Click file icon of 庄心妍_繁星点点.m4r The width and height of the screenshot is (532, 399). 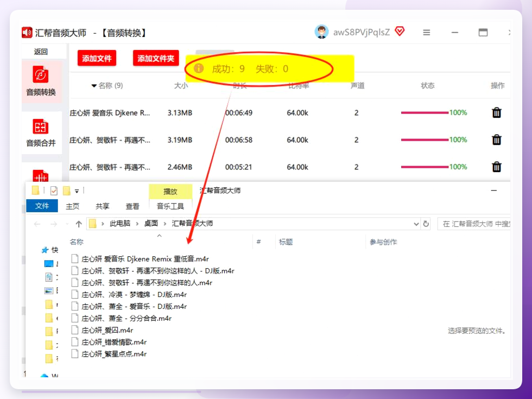tap(75, 353)
